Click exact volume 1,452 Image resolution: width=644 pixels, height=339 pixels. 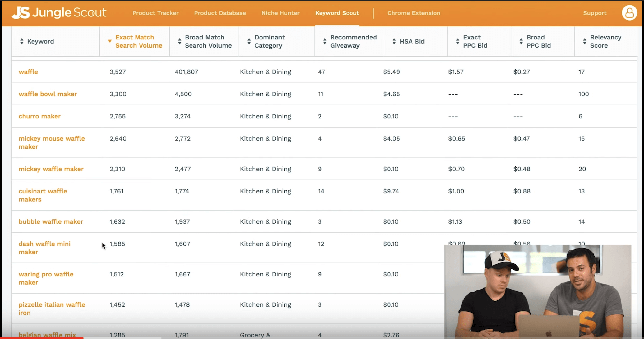(x=117, y=304)
